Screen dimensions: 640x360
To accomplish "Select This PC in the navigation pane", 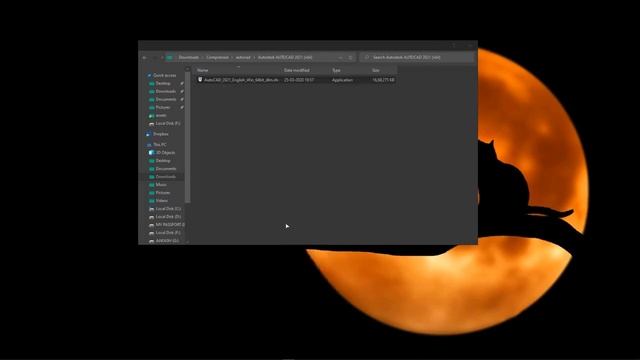I will point(160,144).
